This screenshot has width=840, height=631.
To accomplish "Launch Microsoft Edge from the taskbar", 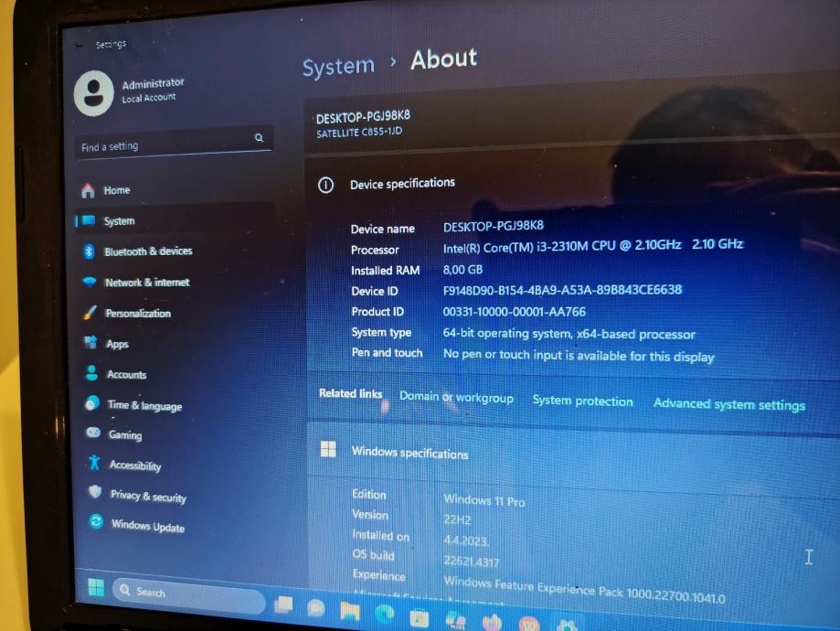I will pos(384,614).
